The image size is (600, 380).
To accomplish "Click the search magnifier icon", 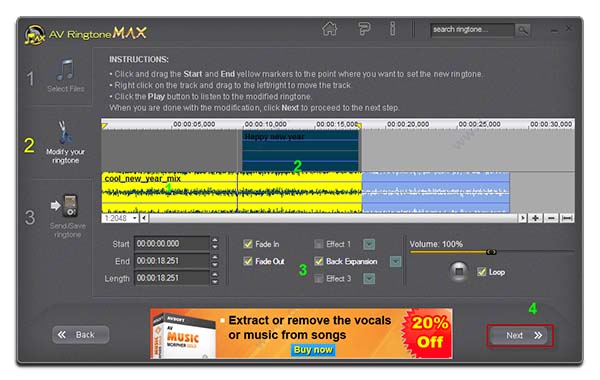I will pos(523,30).
